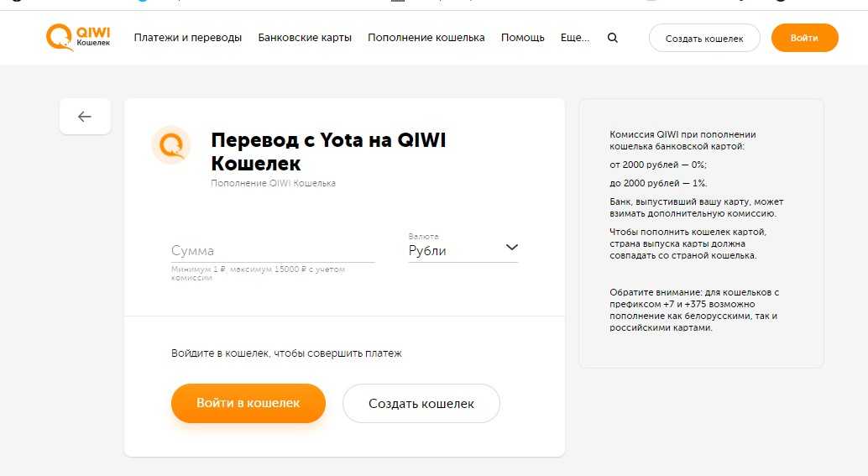Expand the Еще... navigation menu

(x=575, y=38)
